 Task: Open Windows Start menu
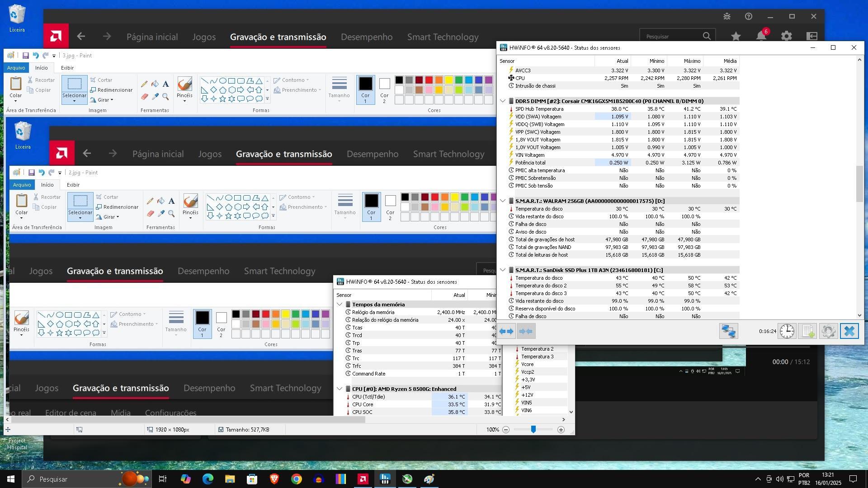pos(11,479)
